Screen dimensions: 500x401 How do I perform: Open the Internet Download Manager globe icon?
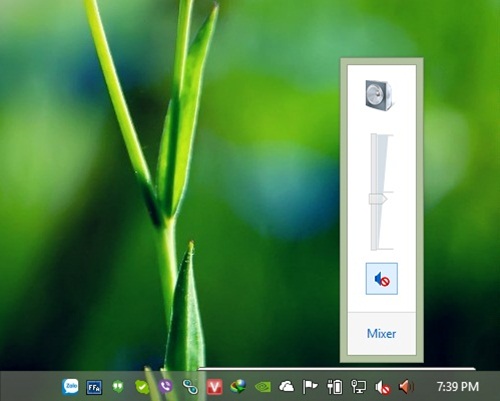pyautogui.click(x=238, y=387)
